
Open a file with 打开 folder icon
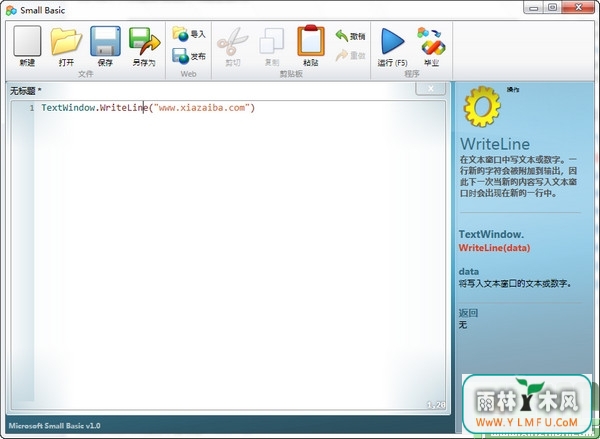tap(66, 46)
